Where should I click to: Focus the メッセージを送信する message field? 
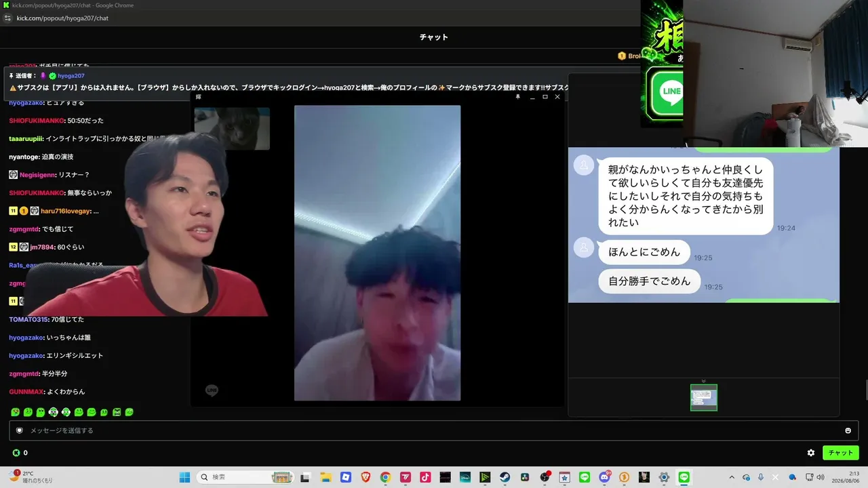coord(434,430)
